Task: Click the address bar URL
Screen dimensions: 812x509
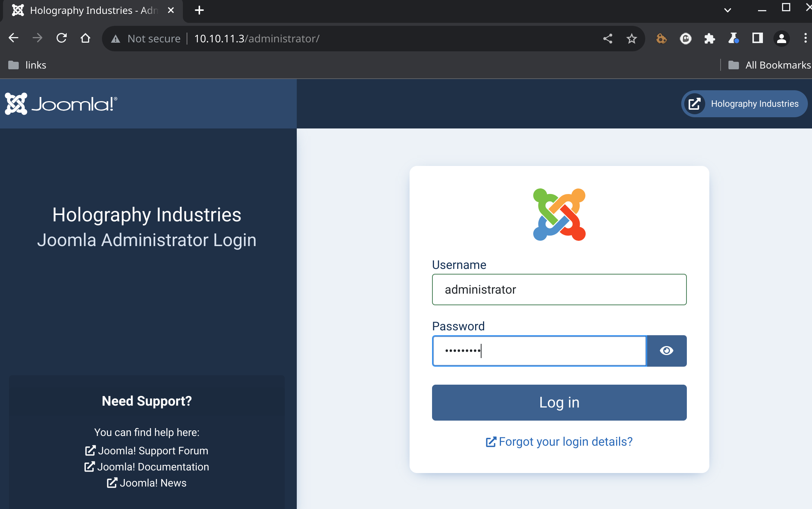Action: [x=257, y=39]
